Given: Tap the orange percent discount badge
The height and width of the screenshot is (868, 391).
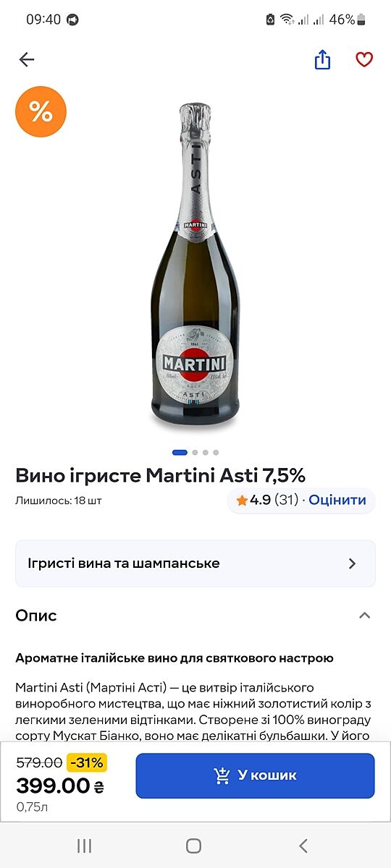Looking at the screenshot, I should tap(41, 111).
